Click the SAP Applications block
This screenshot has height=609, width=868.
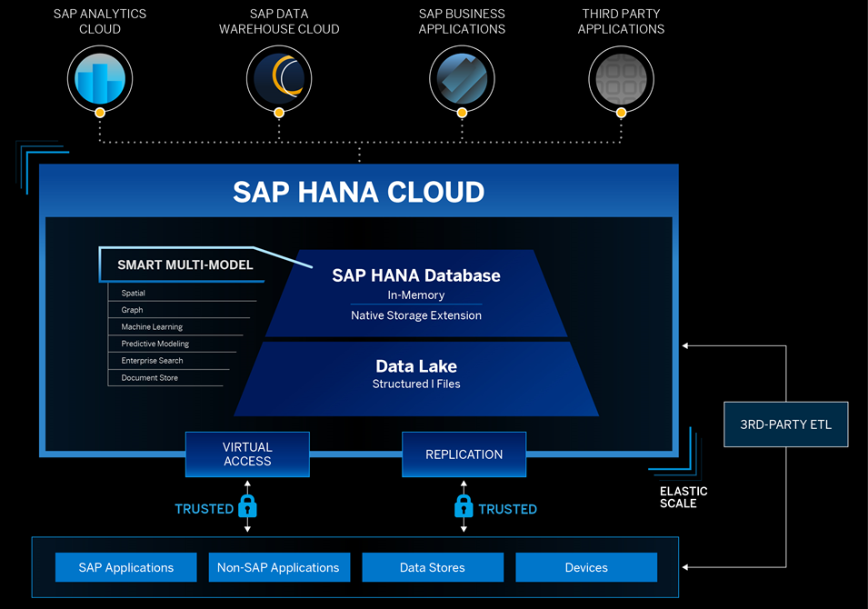[126, 567]
